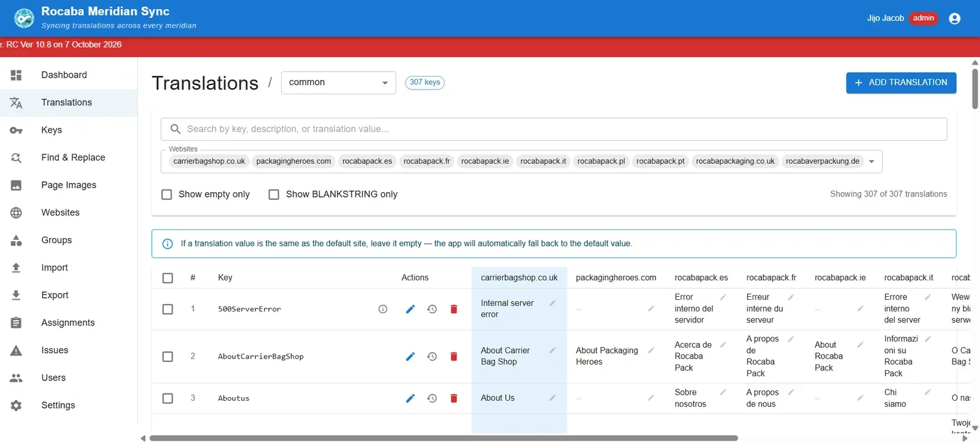Sort by carrierbagshop.co.uk column header
The height and width of the screenshot is (443, 980).
(x=519, y=278)
